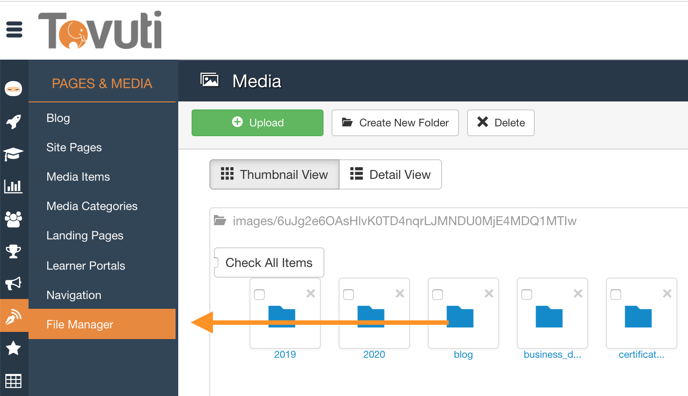Open Learner Portals in the sidebar
The height and width of the screenshot is (396, 688).
(86, 265)
